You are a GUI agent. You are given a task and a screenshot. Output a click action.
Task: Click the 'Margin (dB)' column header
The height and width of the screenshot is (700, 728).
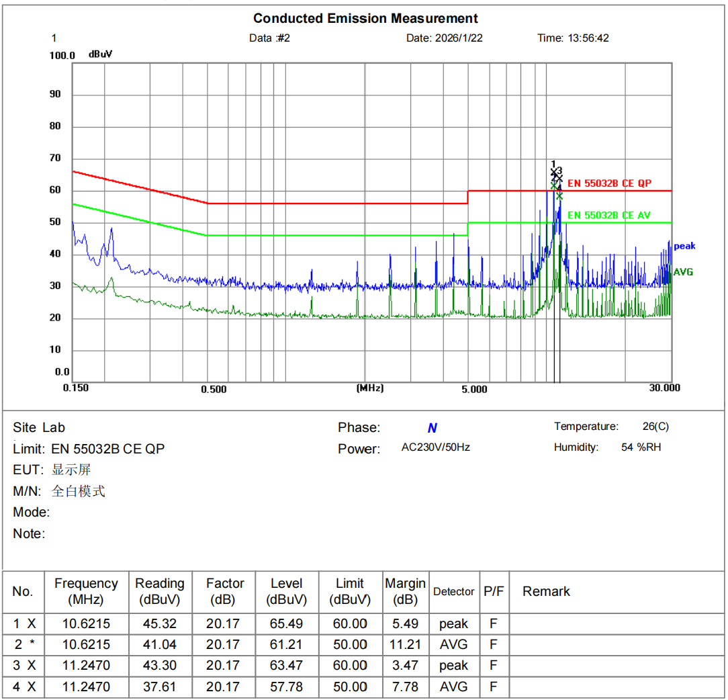point(405,591)
